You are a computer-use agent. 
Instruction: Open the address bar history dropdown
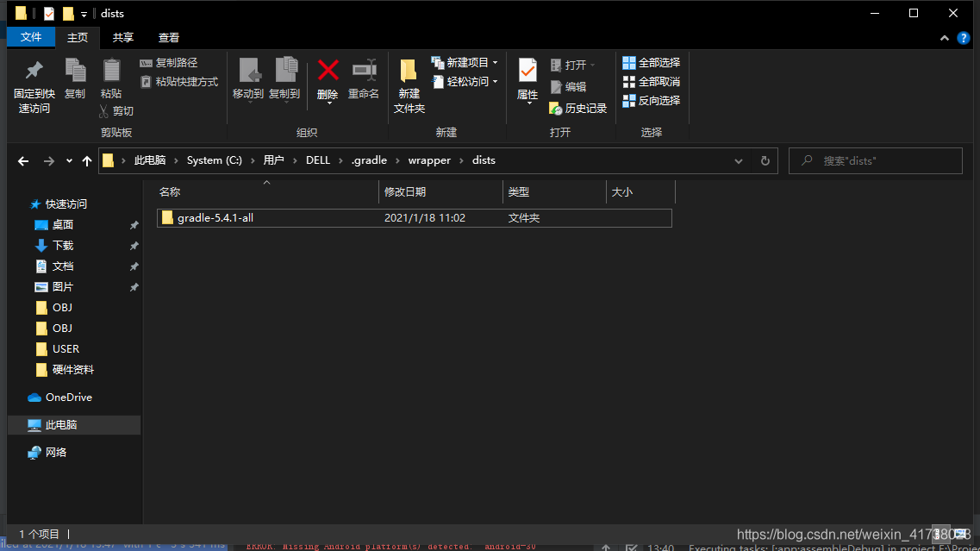738,161
